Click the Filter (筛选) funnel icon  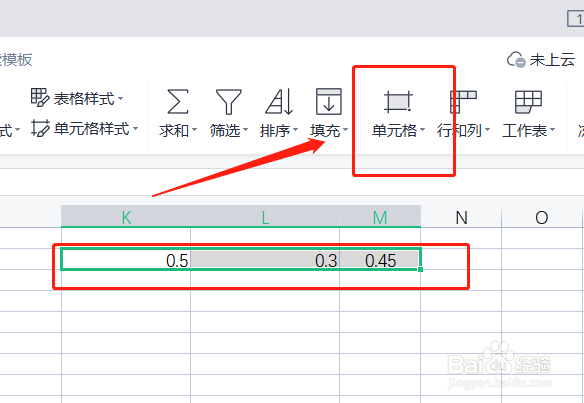point(229,101)
